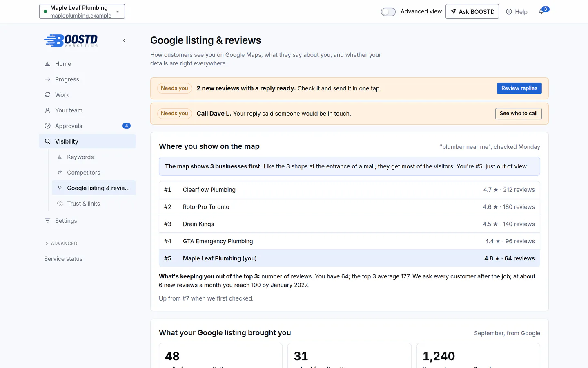Viewport: 588px width, 368px height.
Task: Toggle the Advanced view switch
Action: click(388, 12)
